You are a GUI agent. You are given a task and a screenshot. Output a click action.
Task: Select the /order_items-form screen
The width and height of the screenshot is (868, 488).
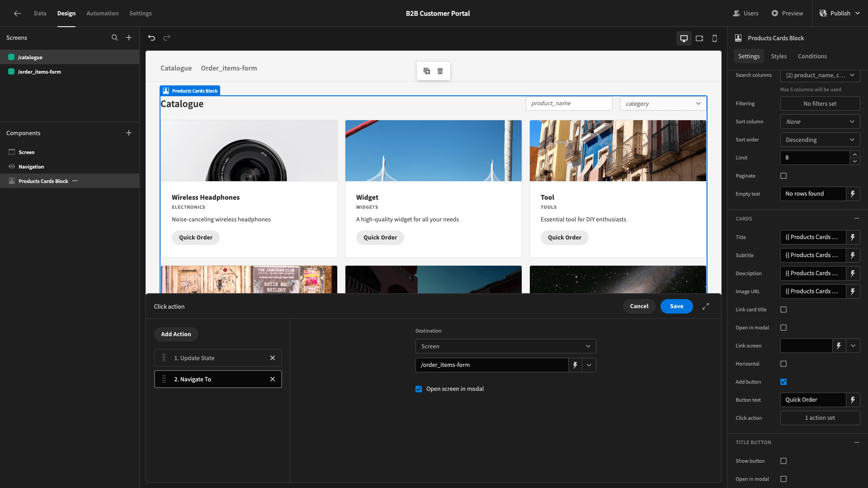point(70,72)
